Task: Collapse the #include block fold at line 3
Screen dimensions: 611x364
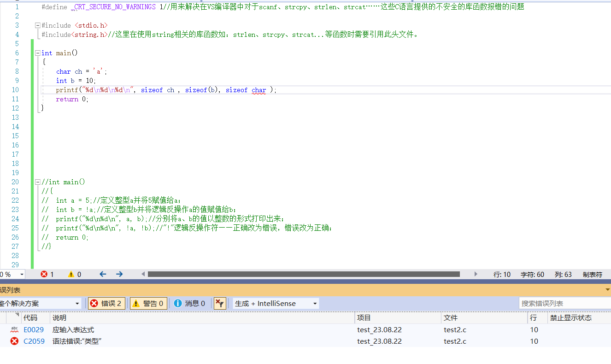Action: tap(38, 25)
